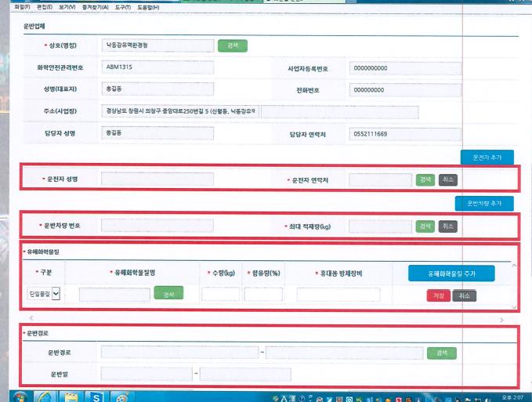Click the 운반업체 section heading
Image resolution: width=532 pixels, height=402 pixels.
[x=34, y=26]
